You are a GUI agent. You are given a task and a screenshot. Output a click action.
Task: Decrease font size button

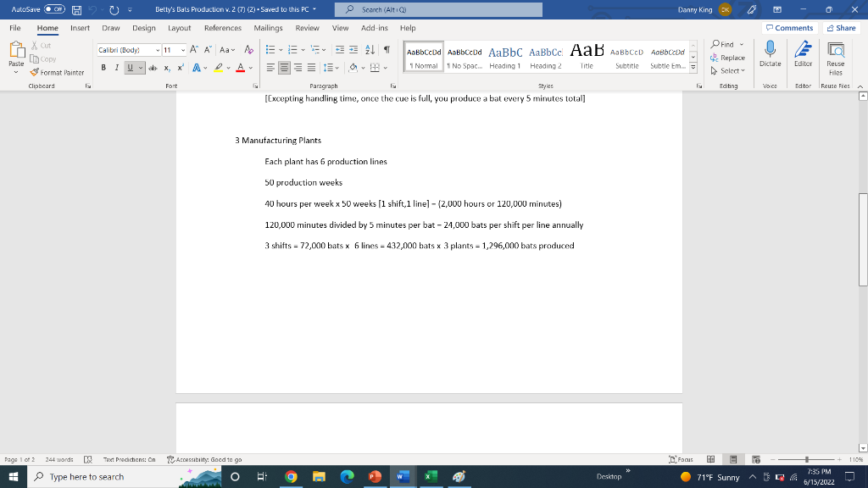click(208, 50)
